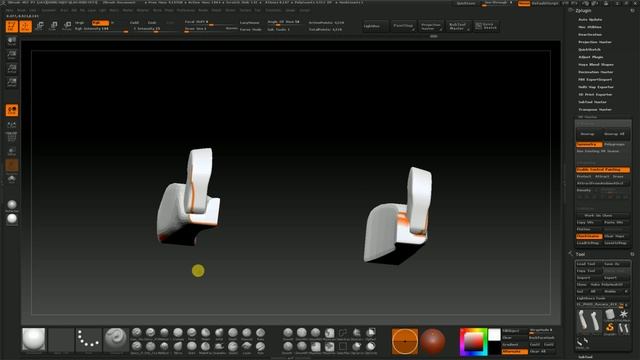The image size is (640, 360).
Task: Open the current brush thumbnail
Action: (34, 340)
